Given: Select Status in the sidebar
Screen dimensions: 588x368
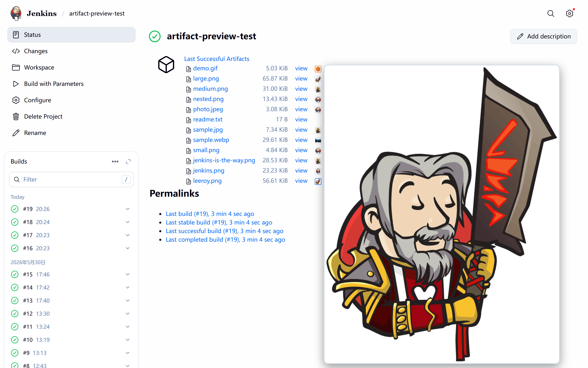Looking at the screenshot, I should click(71, 35).
